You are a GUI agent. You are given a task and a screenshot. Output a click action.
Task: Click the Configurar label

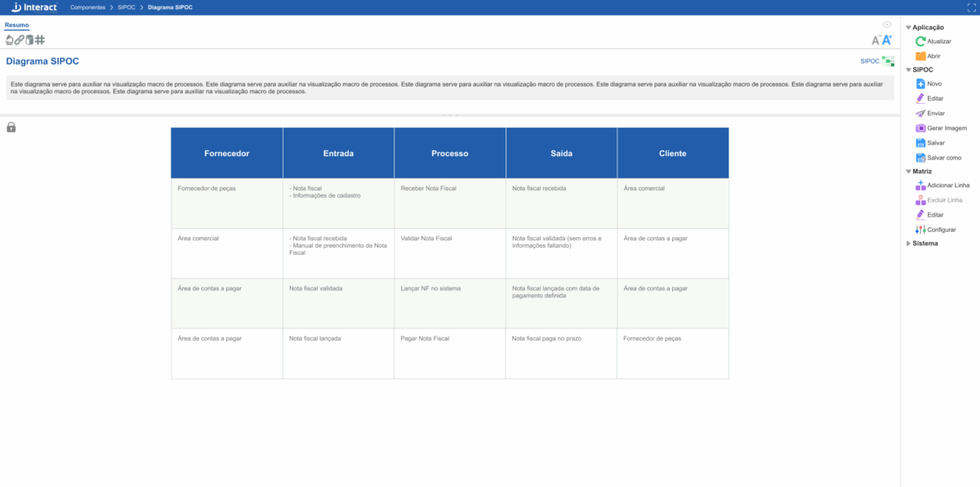pos(942,230)
